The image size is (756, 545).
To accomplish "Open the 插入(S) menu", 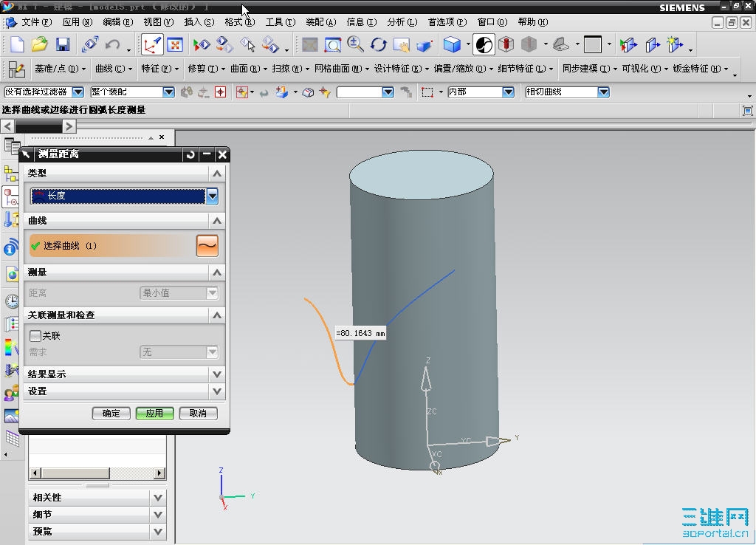I will tap(199, 22).
